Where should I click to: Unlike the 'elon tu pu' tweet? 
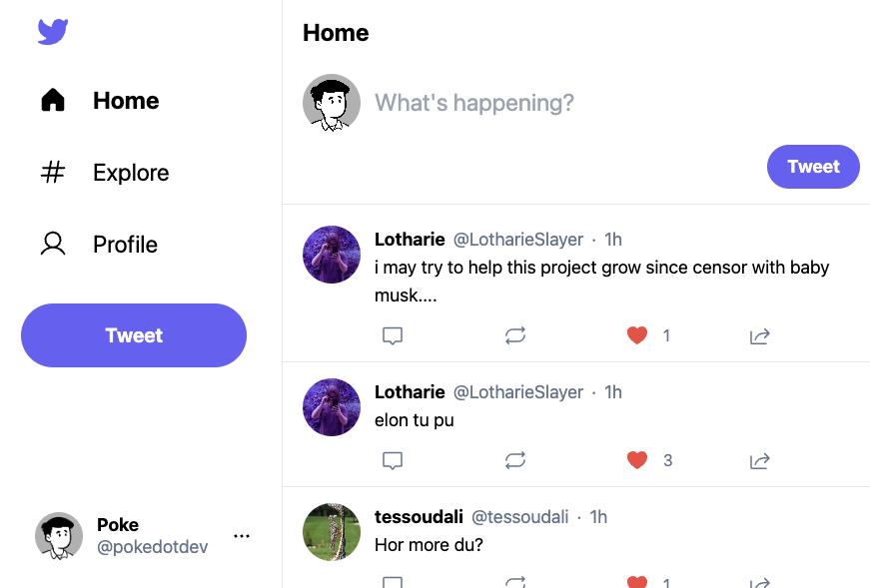636,460
